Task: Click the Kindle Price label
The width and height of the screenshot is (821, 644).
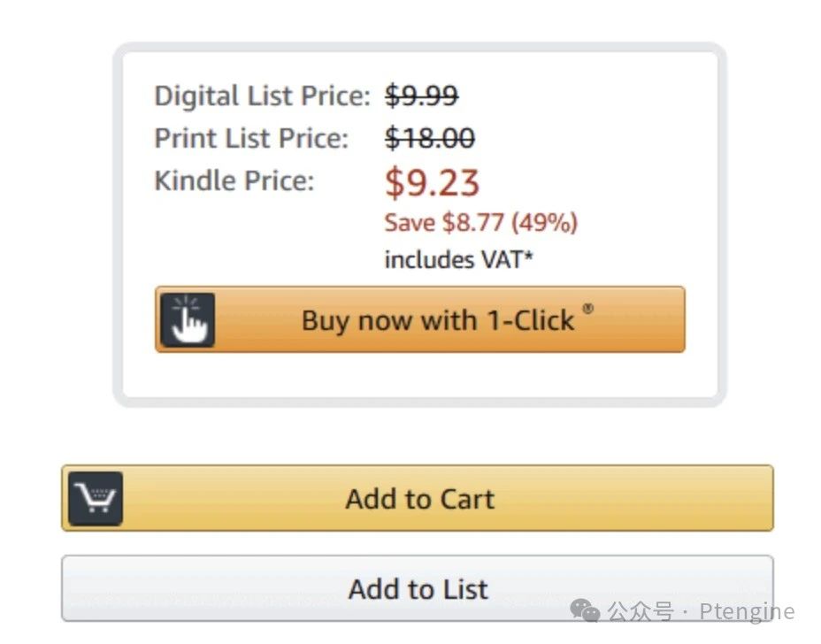Action: (x=234, y=180)
